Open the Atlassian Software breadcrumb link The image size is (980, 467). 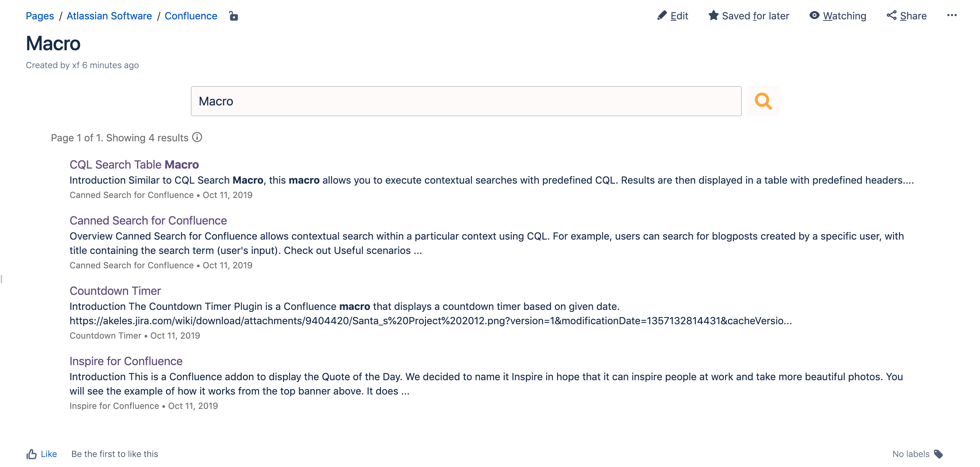[x=109, y=16]
